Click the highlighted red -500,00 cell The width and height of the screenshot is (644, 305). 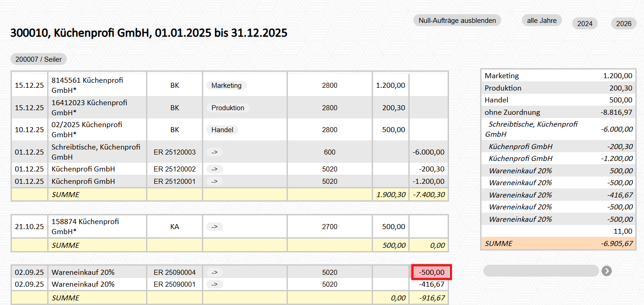click(x=432, y=273)
